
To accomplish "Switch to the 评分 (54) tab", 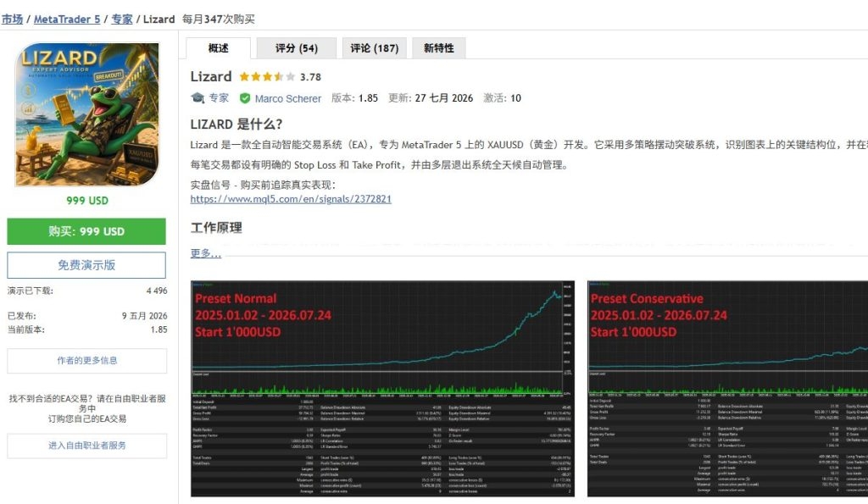I will point(297,48).
